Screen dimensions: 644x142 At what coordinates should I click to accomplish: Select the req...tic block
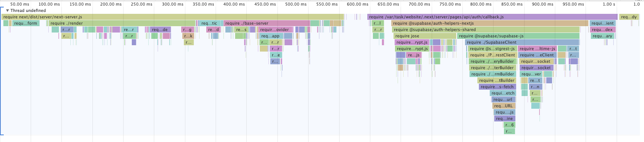click(209, 23)
